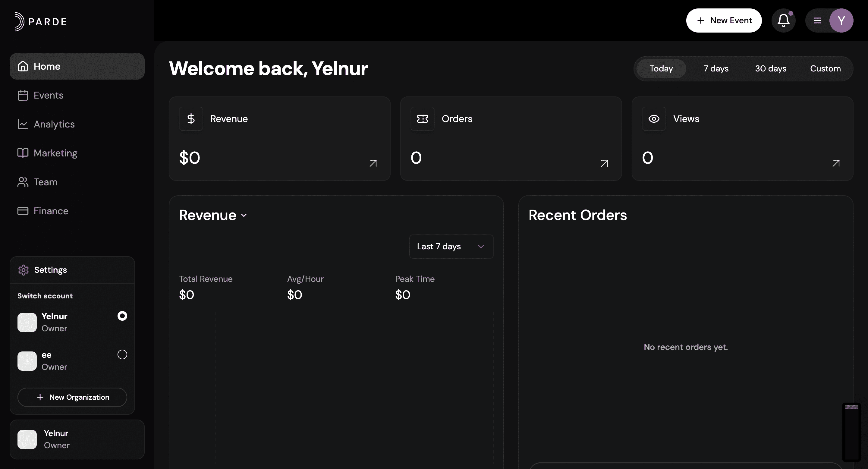Screen dimensions: 868x469
Task: Click the Parde logo
Action: pos(40,22)
